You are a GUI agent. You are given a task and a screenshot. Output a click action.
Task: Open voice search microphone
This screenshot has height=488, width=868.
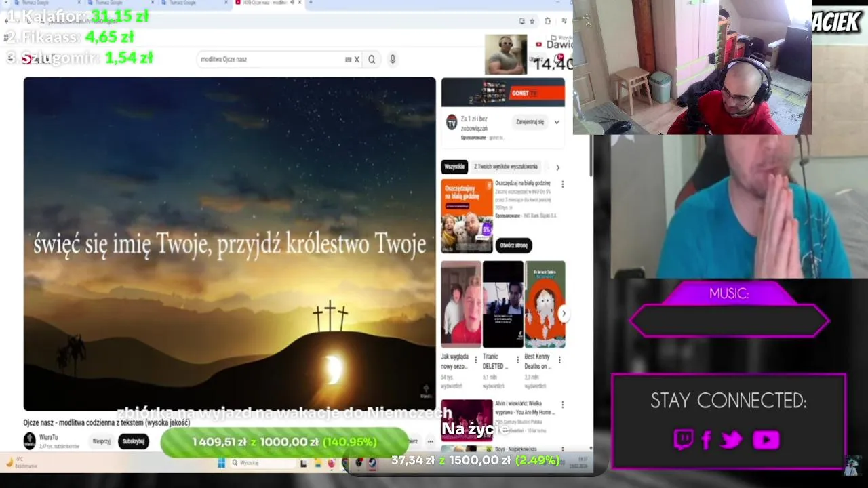click(x=392, y=60)
